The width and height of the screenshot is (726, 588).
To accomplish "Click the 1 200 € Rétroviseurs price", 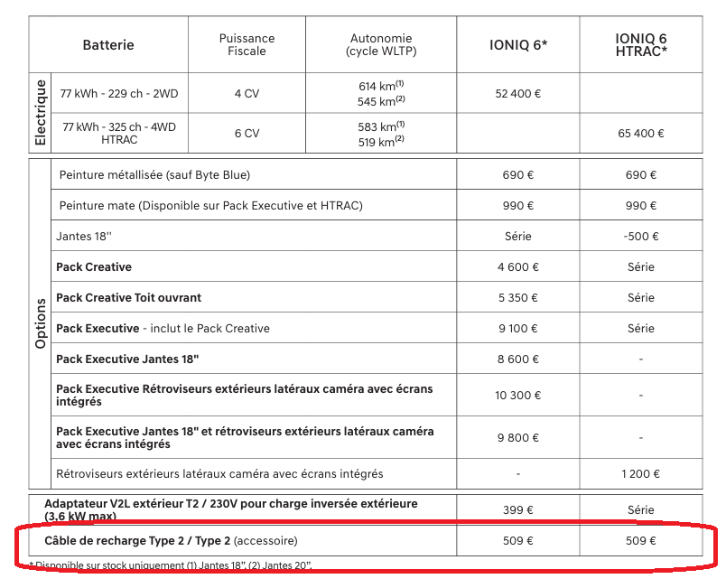I will 641,473.
